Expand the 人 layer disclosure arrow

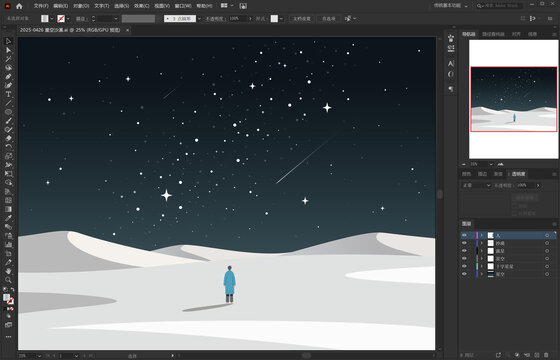(481, 235)
